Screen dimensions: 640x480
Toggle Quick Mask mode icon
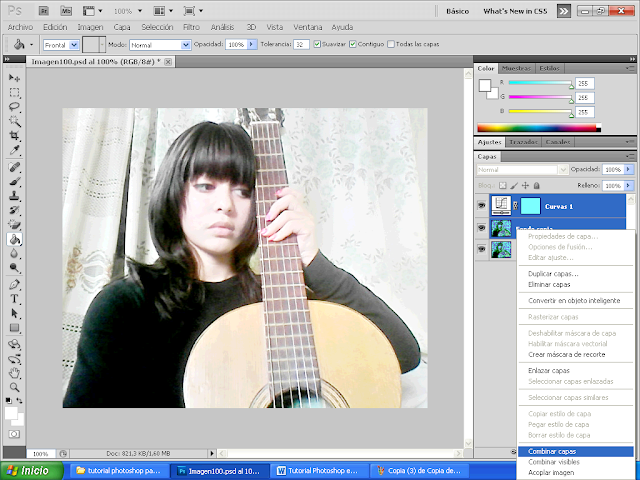pyautogui.click(x=14, y=434)
